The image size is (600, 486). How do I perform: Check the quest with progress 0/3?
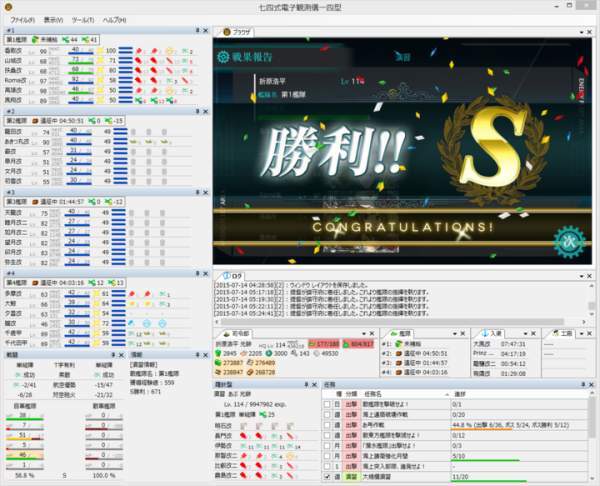pos(327,445)
